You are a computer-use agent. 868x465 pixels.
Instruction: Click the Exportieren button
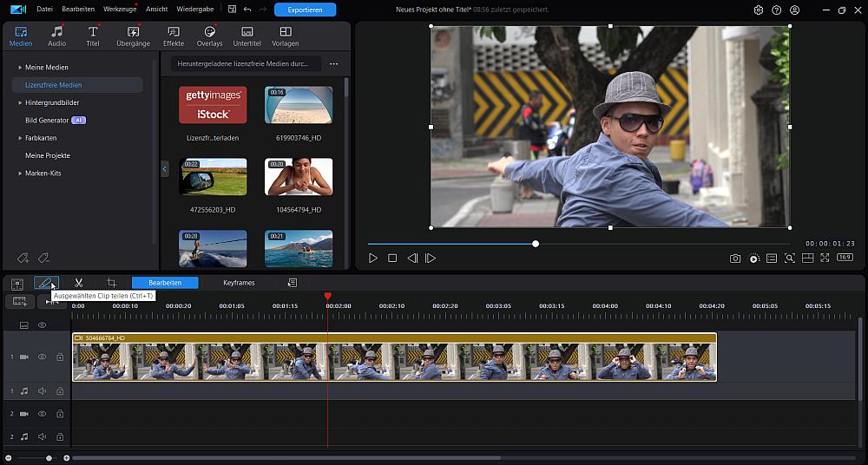coord(305,10)
